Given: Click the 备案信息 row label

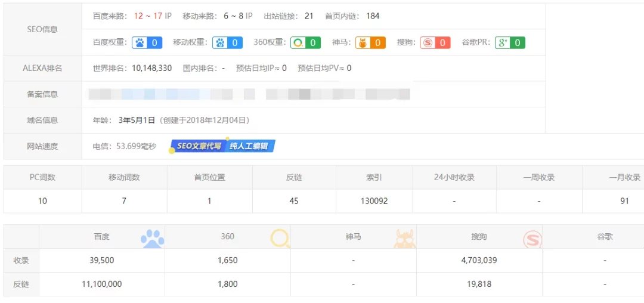Looking at the screenshot, I should tap(42, 94).
